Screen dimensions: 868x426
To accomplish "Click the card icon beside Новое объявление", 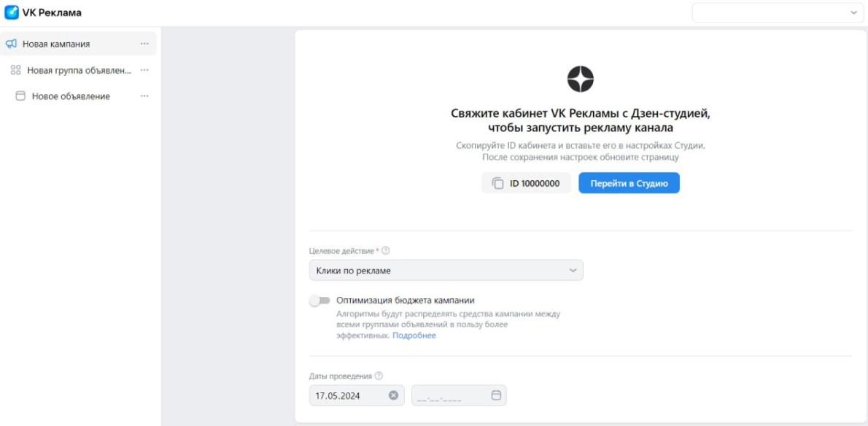I will coord(20,96).
